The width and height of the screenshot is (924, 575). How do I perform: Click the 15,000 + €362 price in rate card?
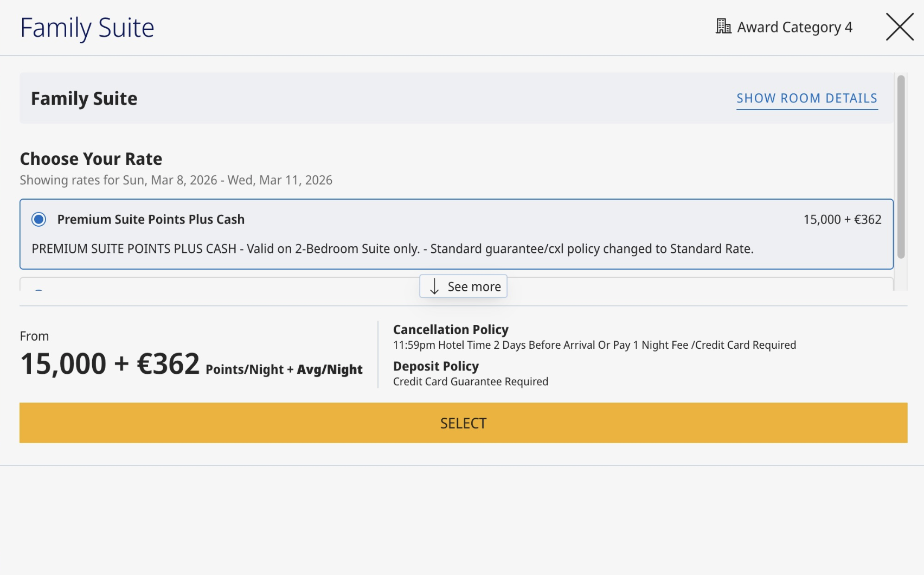(x=842, y=220)
